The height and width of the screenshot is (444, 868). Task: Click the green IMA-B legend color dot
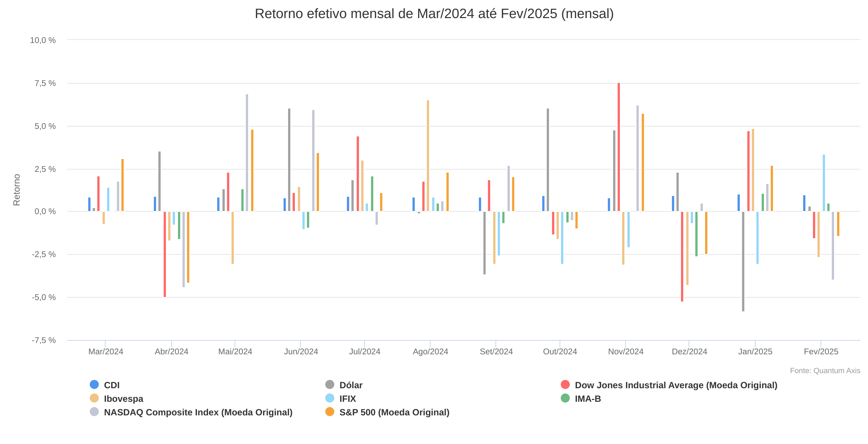coord(565,398)
